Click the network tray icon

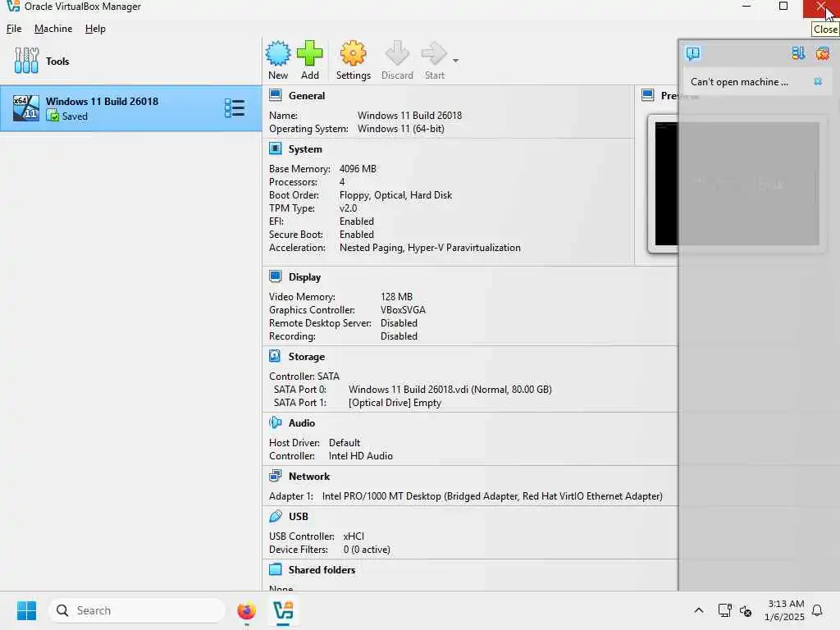tap(724, 610)
